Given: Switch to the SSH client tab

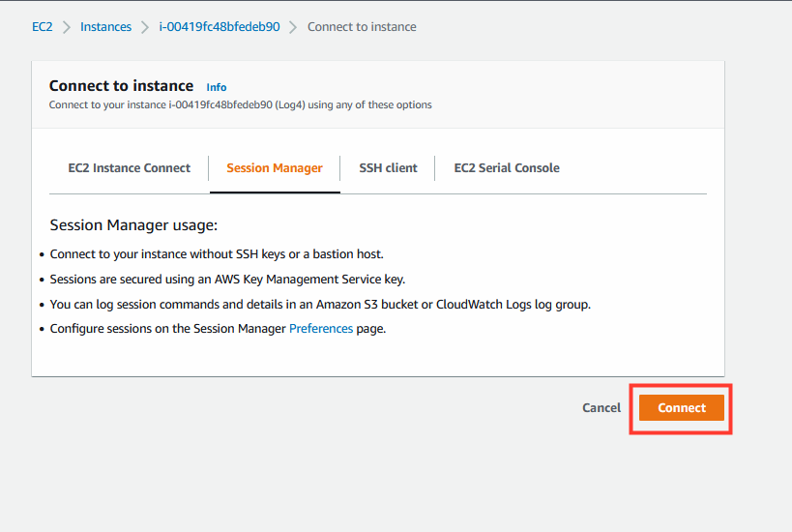Looking at the screenshot, I should click(388, 167).
